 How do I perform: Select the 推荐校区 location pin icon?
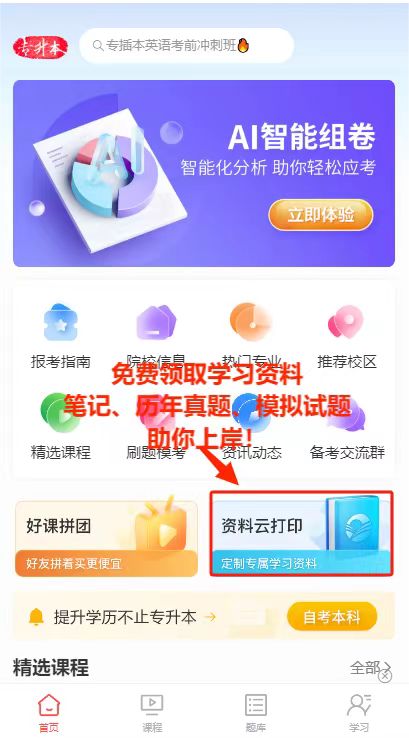tap(346, 322)
